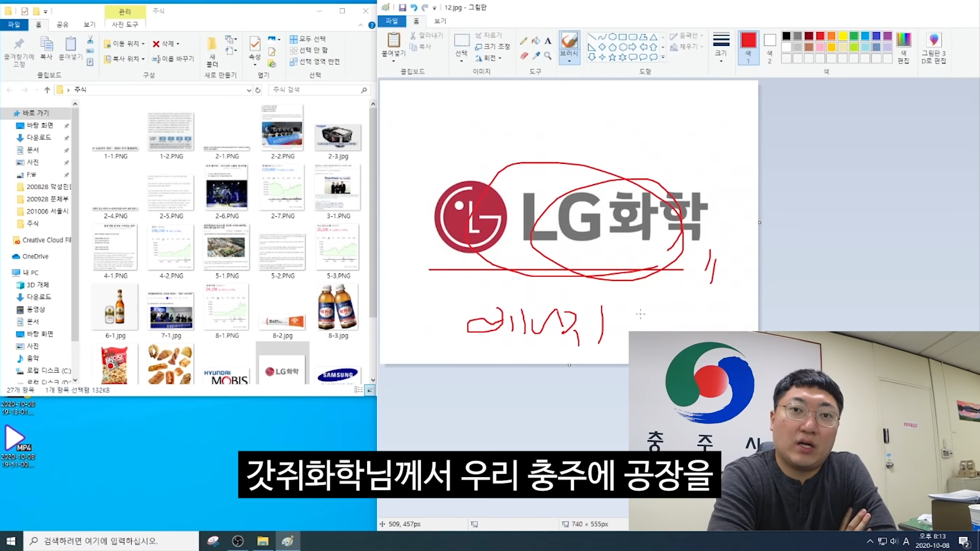The width and height of the screenshot is (980, 551).
Task: Select 색 1 color slot
Action: click(x=748, y=47)
